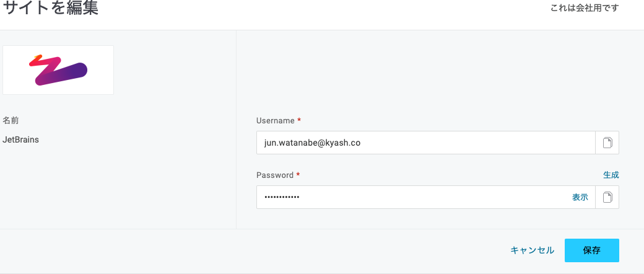The height and width of the screenshot is (274, 644).
Task: Click the Password field label
Action: point(275,175)
